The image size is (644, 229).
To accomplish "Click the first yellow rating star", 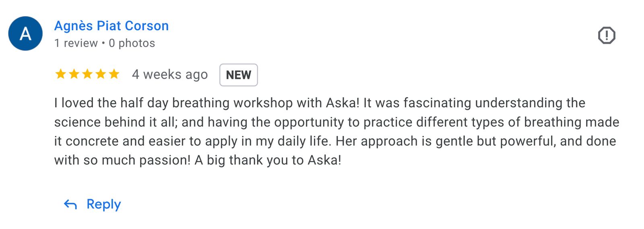I will (x=61, y=74).
